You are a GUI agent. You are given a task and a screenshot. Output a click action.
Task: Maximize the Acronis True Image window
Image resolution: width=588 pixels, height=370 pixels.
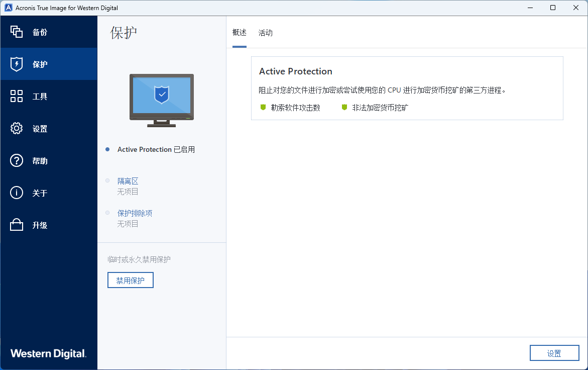(553, 8)
